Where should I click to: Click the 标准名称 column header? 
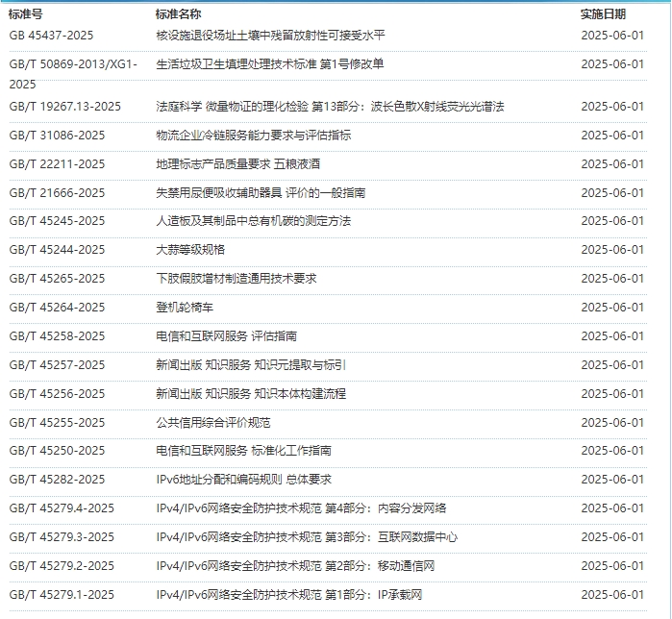178,14
